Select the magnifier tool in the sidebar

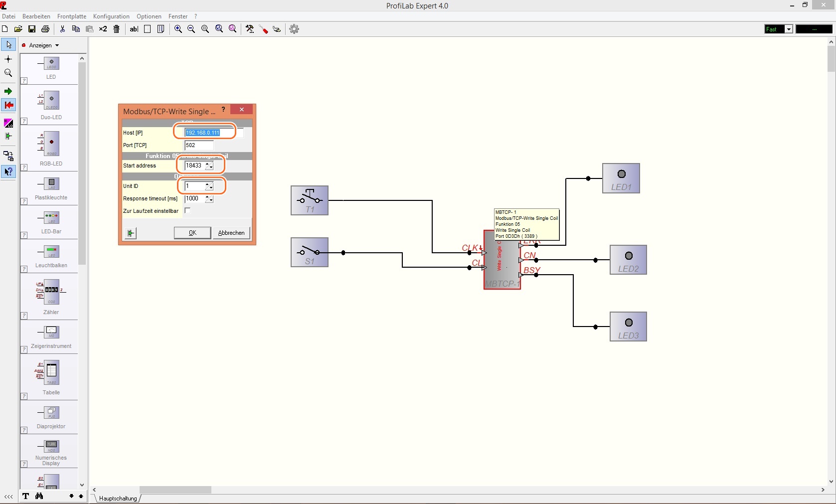click(8, 73)
